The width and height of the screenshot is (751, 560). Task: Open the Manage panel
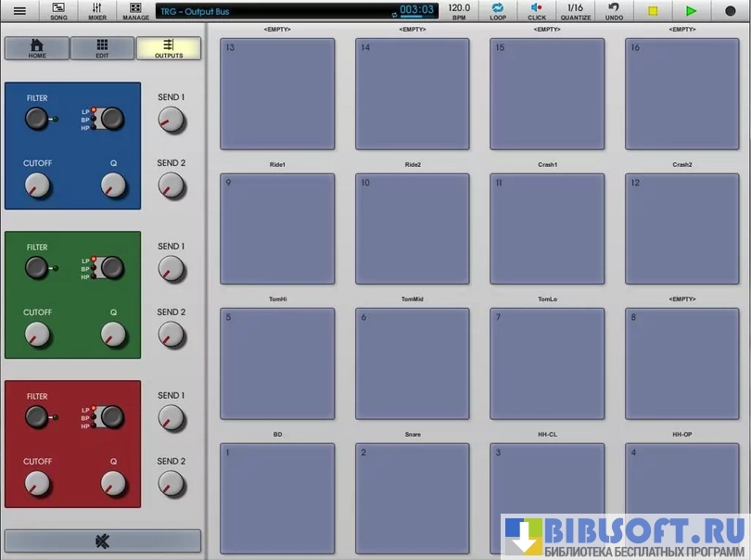tap(135, 11)
